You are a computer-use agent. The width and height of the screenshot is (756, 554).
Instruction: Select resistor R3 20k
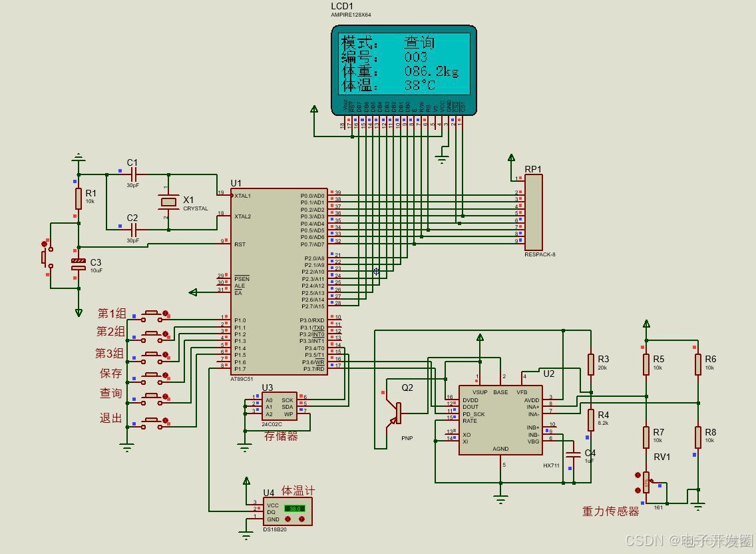click(x=592, y=365)
